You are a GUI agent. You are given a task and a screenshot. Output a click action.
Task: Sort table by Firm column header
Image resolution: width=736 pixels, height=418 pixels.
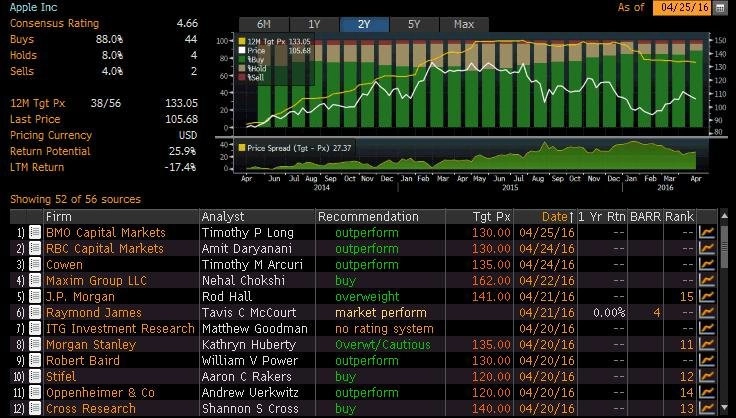(x=121, y=217)
